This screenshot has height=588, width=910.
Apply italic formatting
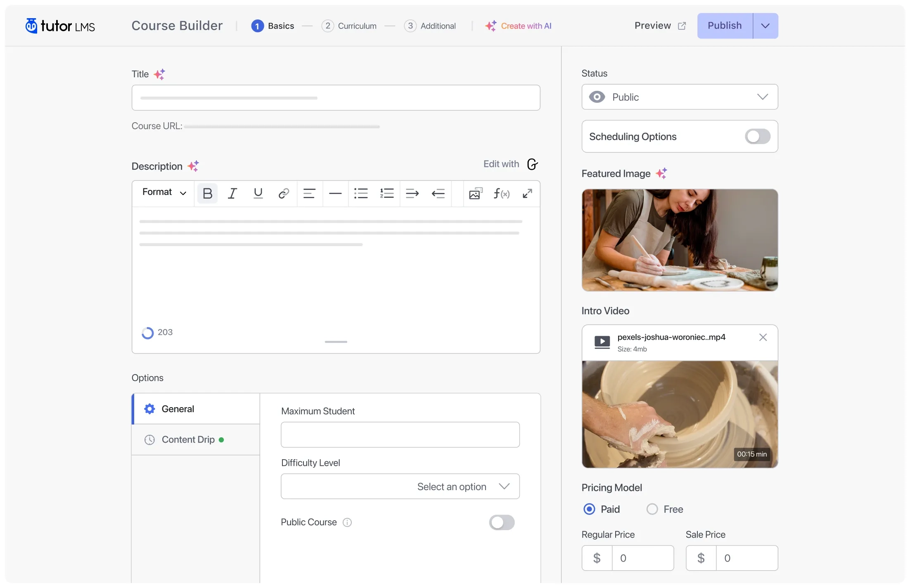(x=232, y=193)
